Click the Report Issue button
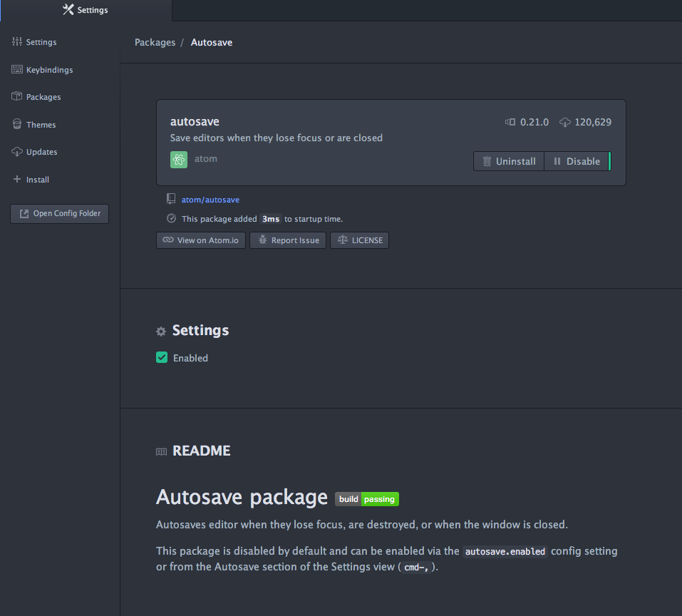 (x=288, y=240)
